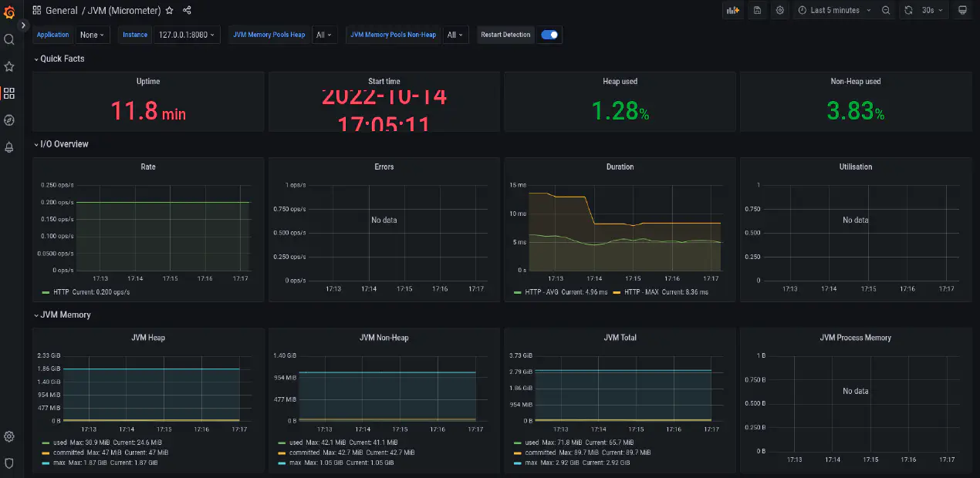Click the Search sidebar icon

(8, 39)
